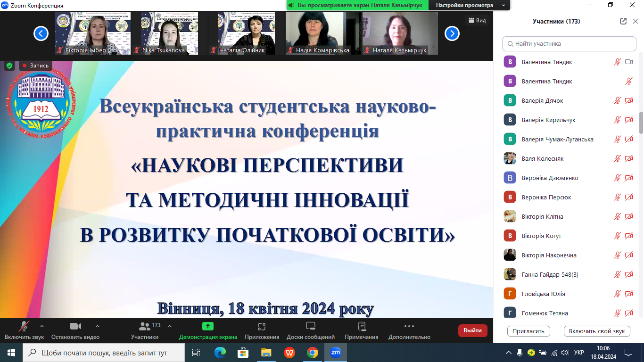Show next video thumbnails with right arrow
Viewport: 644px width, 362px height.
[x=452, y=33]
